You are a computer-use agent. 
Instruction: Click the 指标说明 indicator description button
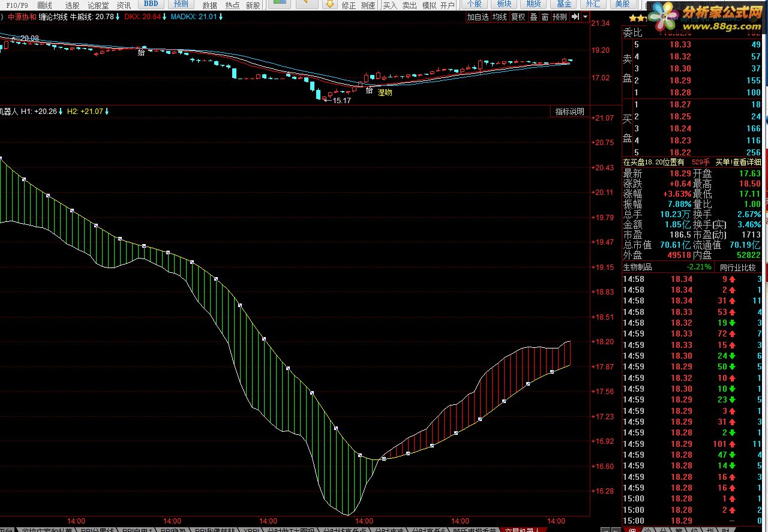[x=569, y=112]
